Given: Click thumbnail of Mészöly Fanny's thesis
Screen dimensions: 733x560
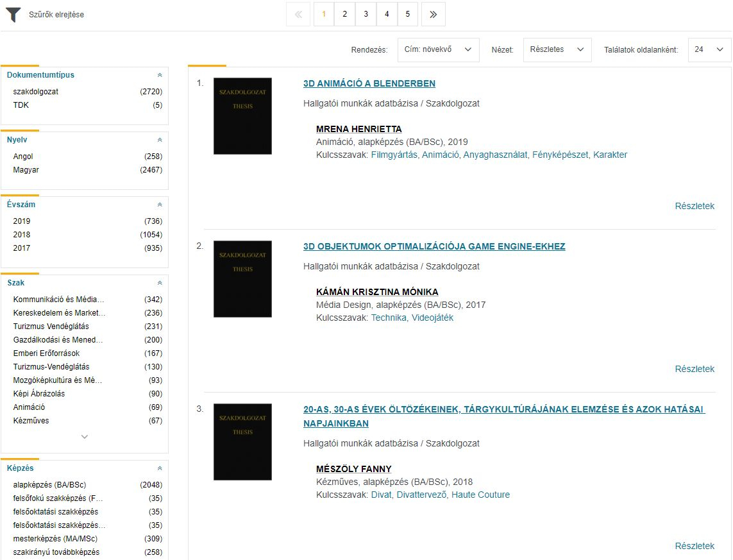Looking at the screenshot, I should pyautogui.click(x=242, y=442).
